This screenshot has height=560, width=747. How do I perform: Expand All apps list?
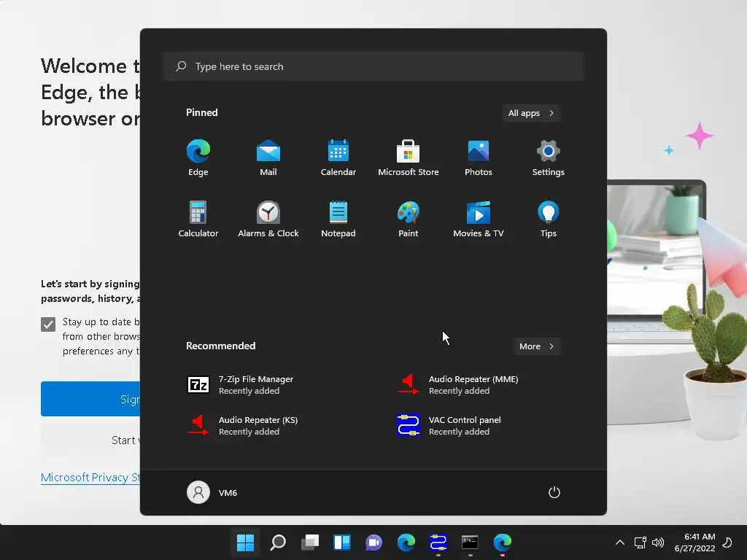[x=531, y=113]
